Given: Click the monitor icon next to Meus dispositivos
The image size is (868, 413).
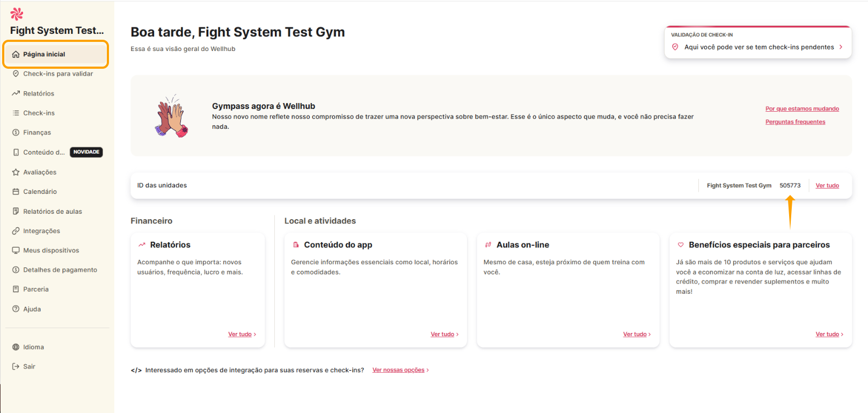Looking at the screenshot, I should (x=16, y=250).
